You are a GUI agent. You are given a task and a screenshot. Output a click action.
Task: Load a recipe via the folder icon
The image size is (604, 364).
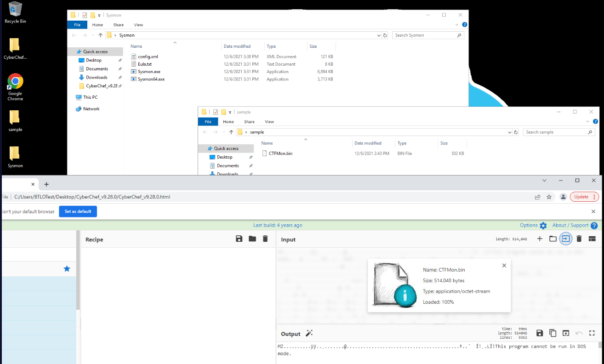[252, 239]
